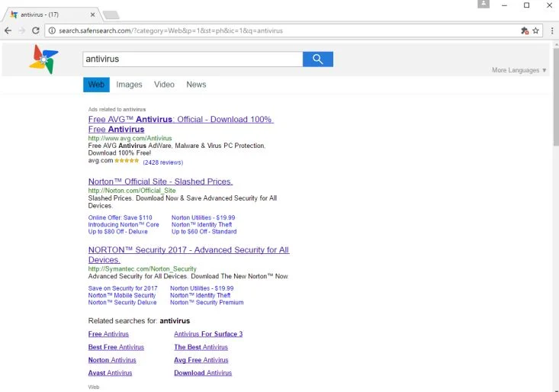Click http://Symantec.com/Norton_Security URL
The width and height of the screenshot is (559, 392).
[143, 268]
